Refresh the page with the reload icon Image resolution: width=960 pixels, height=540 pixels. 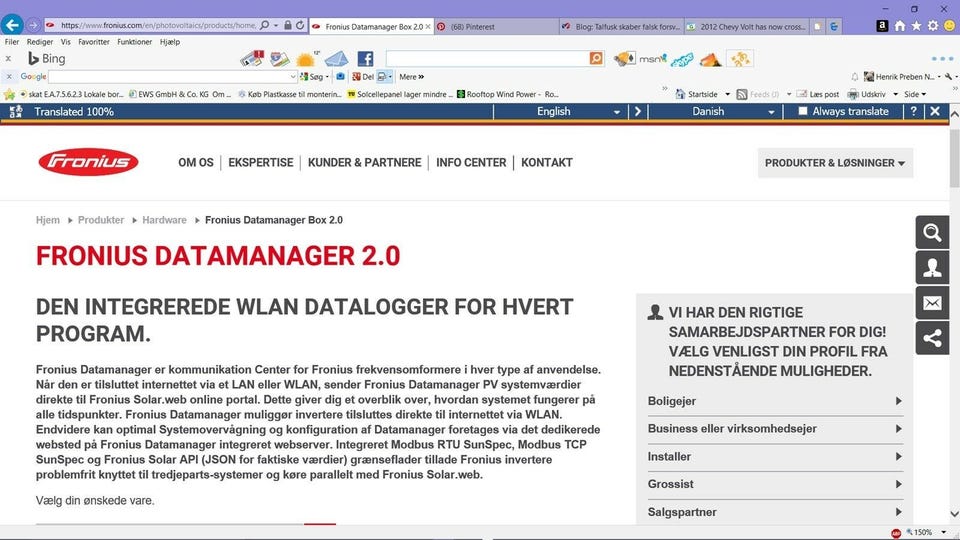[x=300, y=26]
